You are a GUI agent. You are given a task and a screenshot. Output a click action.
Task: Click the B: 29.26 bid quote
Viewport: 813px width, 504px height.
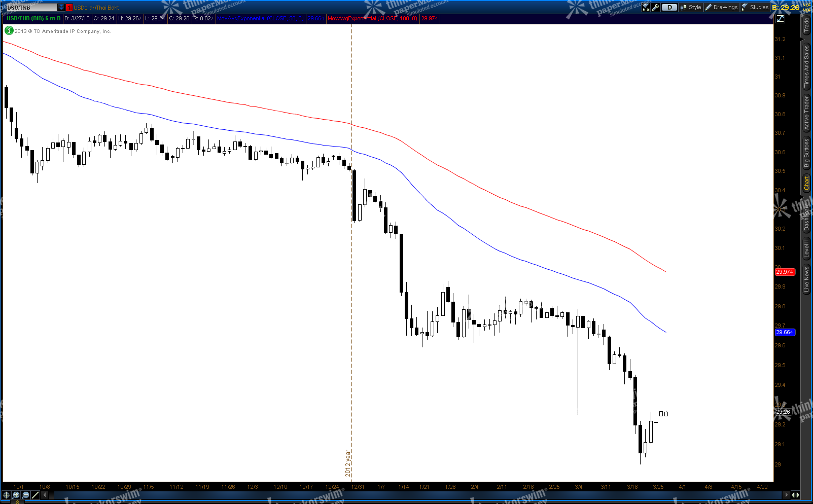point(786,8)
